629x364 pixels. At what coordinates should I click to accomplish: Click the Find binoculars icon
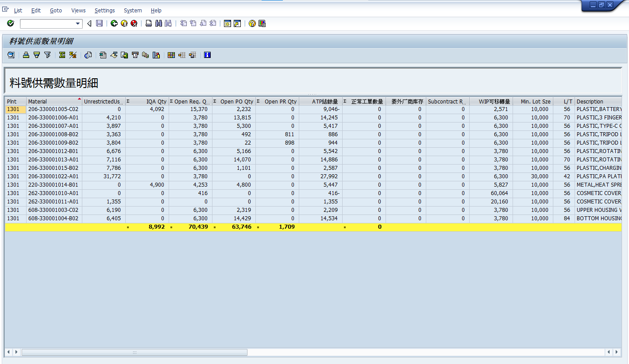pos(158,23)
